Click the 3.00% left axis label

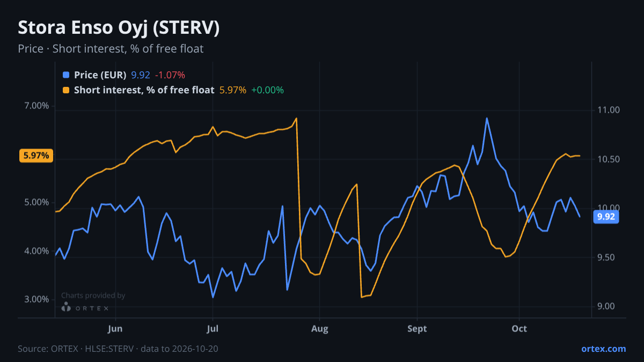pos(36,299)
